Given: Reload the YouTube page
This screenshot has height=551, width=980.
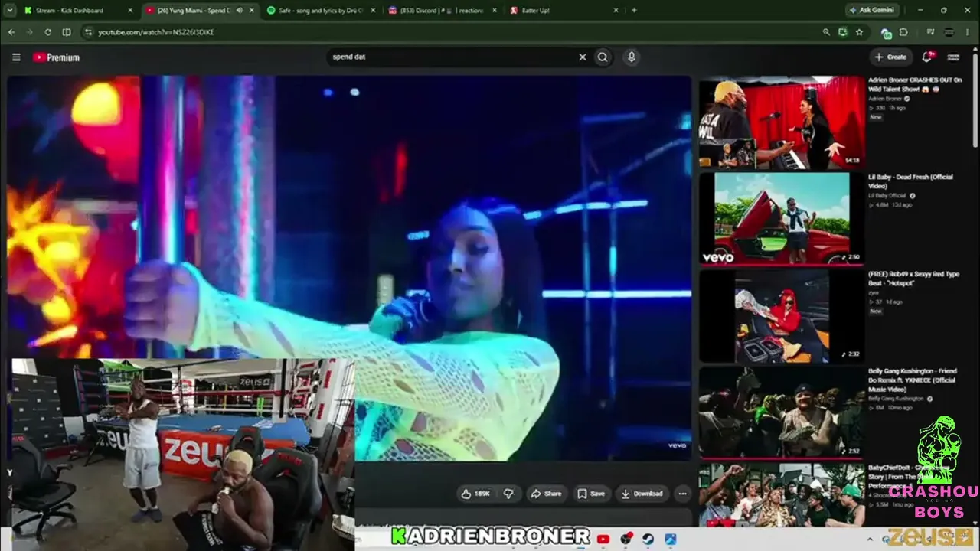Looking at the screenshot, I should click(x=48, y=32).
